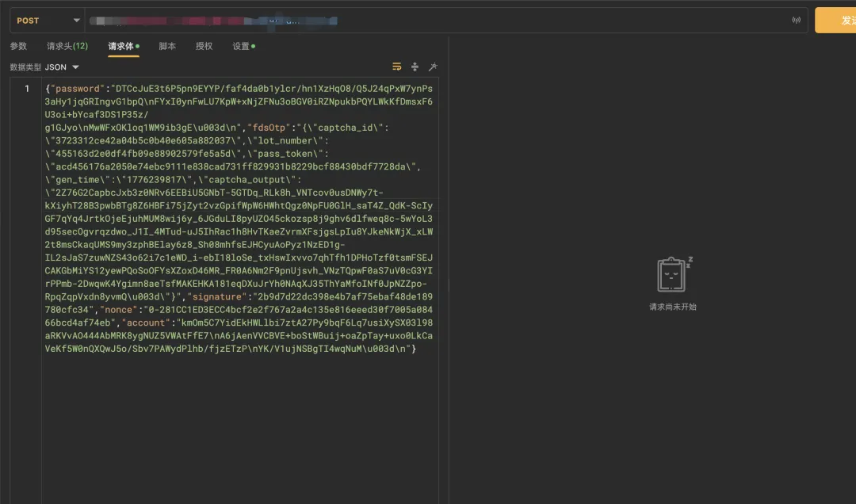This screenshot has width=856, height=504.
Task: Open the 授权 tab
Action: click(204, 47)
